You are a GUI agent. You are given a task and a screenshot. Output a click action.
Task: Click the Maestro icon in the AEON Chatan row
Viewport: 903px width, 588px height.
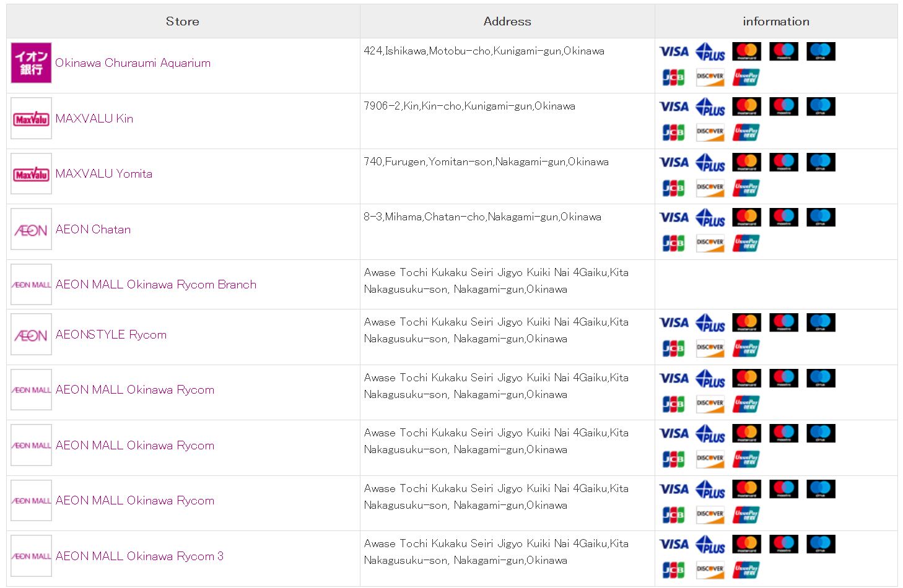783,217
